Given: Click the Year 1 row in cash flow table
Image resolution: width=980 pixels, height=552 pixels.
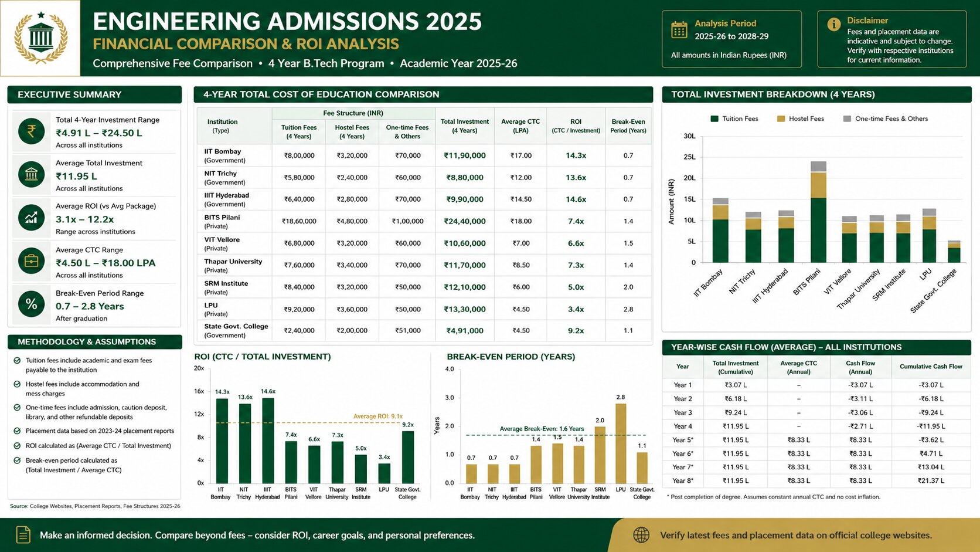Looking at the screenshot, I should click(816, 385).
